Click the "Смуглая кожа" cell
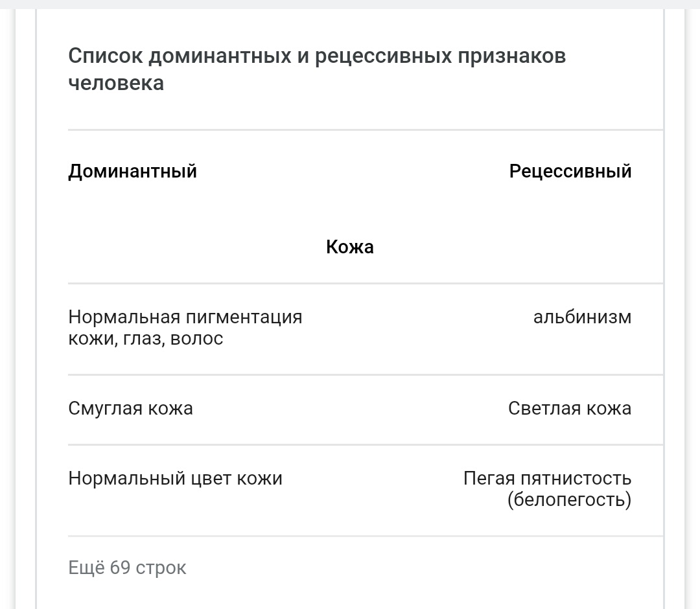700x609 pixels. coord(130,409)
